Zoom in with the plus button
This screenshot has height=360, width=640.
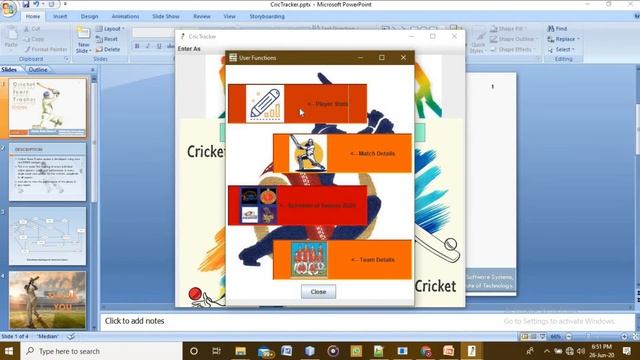[x=624, y=337]
